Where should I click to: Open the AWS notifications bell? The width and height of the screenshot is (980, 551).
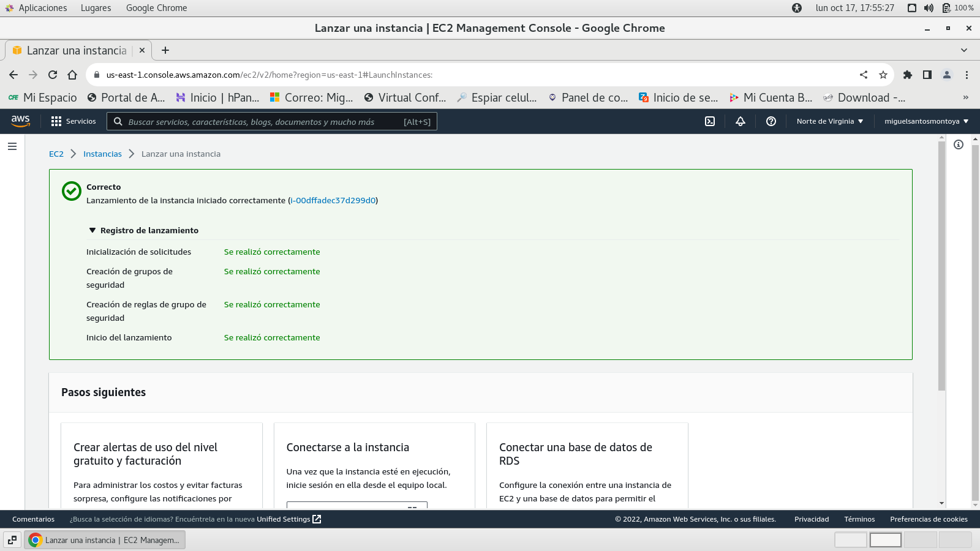(741, 121)
